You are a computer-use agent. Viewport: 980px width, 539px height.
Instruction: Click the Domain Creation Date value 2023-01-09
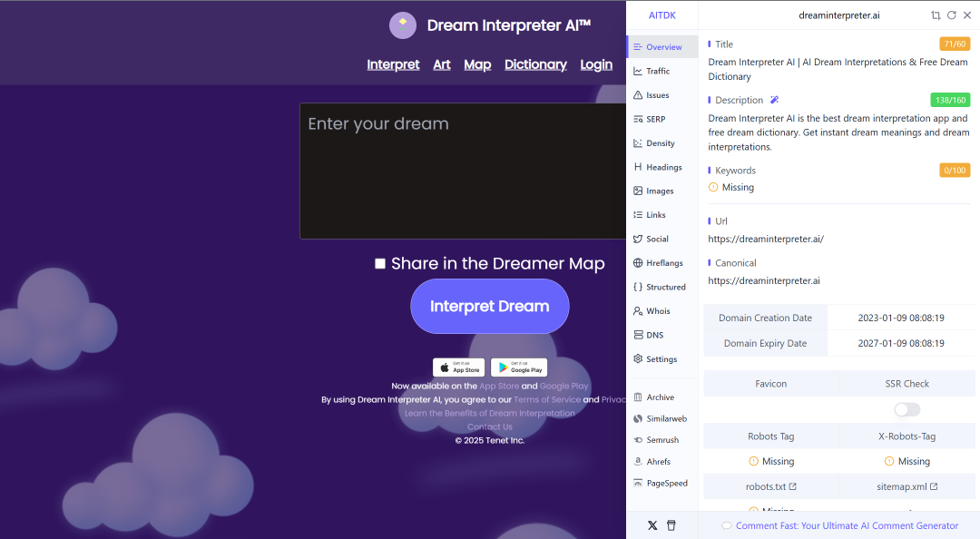901,318
